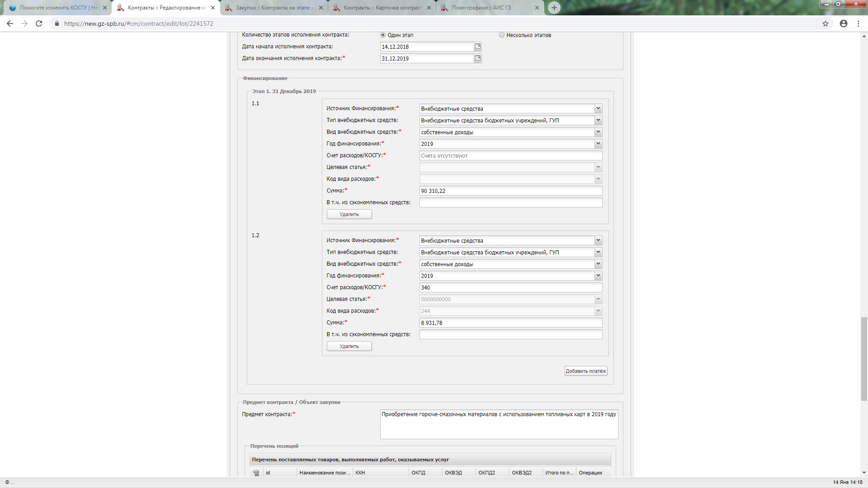Screen dimensions: 868x488
Task: View site security lock info
Action: (57, 23)
